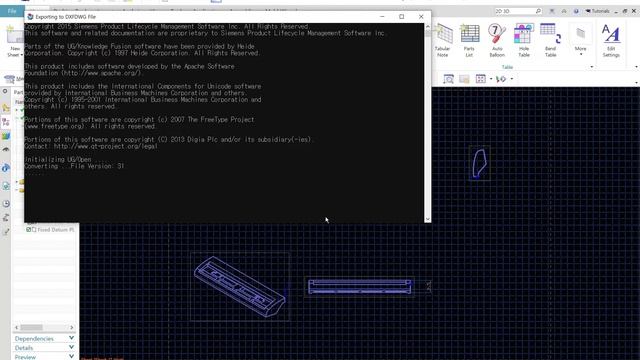
Task: Open the More table commands dropdown
Action: click(x=580, y=41)
